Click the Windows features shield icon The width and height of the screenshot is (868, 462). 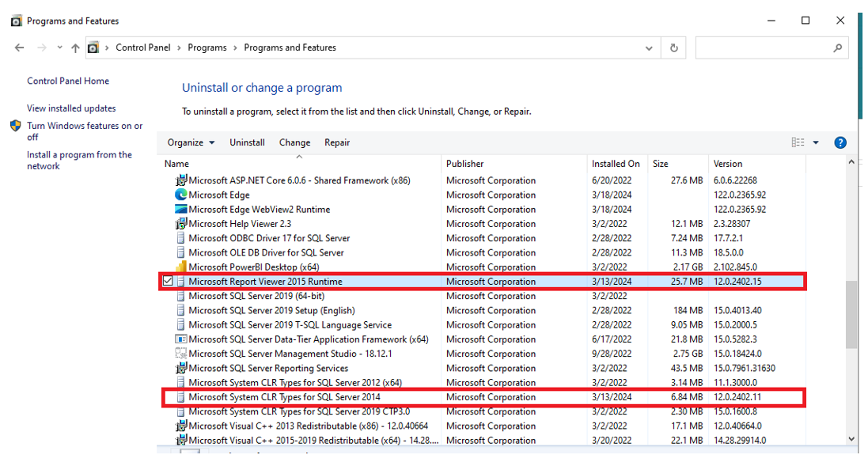(16, 126)
